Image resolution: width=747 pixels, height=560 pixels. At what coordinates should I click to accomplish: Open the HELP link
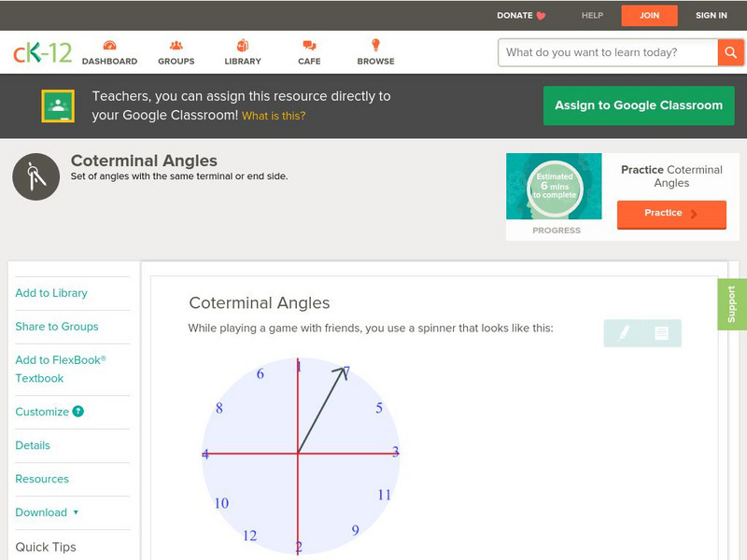(x=592, y=15)
